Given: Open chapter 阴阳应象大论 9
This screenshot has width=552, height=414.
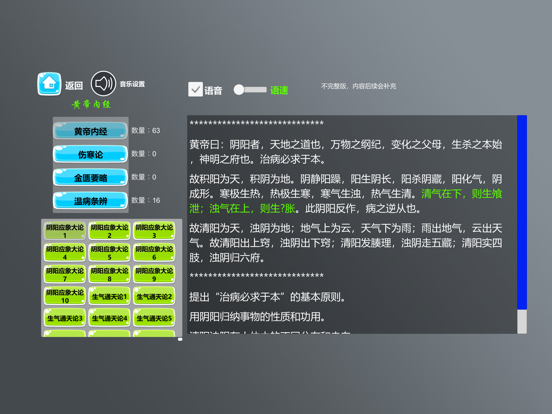Looking at the screenshot, I should click(x=154, y=274).
